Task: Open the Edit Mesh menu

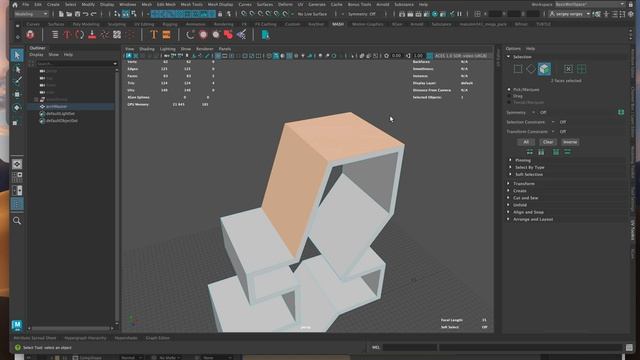Action: coord(166,4)
